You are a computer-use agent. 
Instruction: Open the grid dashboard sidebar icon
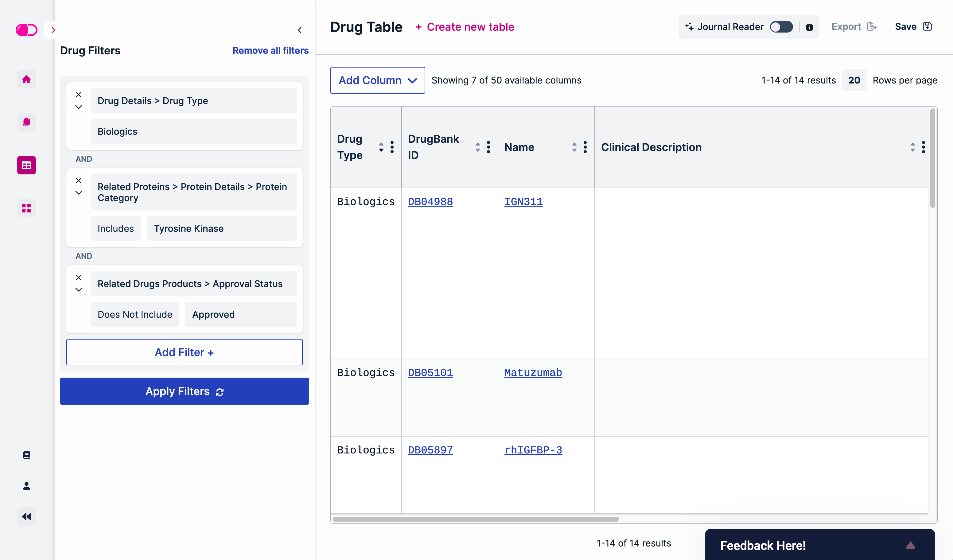pyautogui.click(x=26, y=208)
